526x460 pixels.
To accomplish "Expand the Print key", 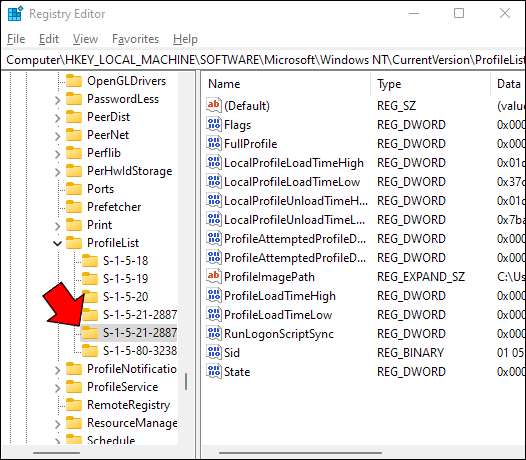I will [x=57, y=226].
